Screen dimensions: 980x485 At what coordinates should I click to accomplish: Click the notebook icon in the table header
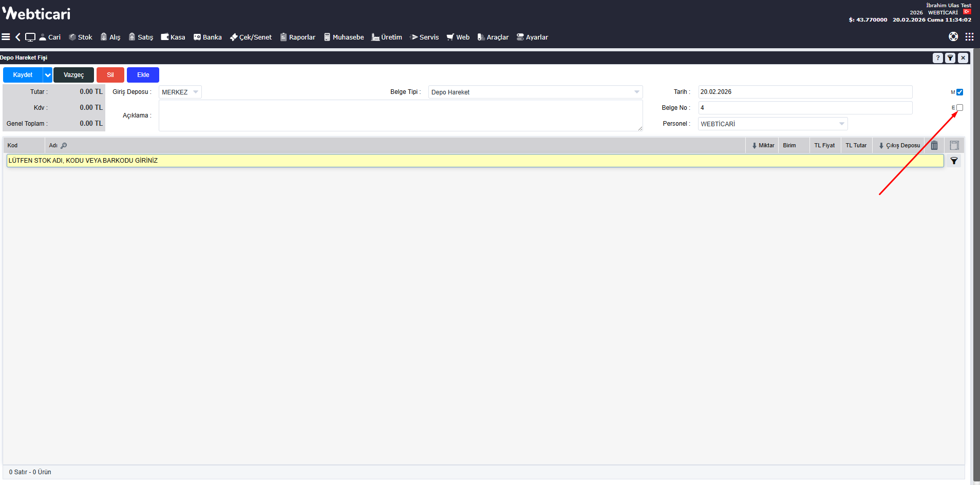pos(954,145)
